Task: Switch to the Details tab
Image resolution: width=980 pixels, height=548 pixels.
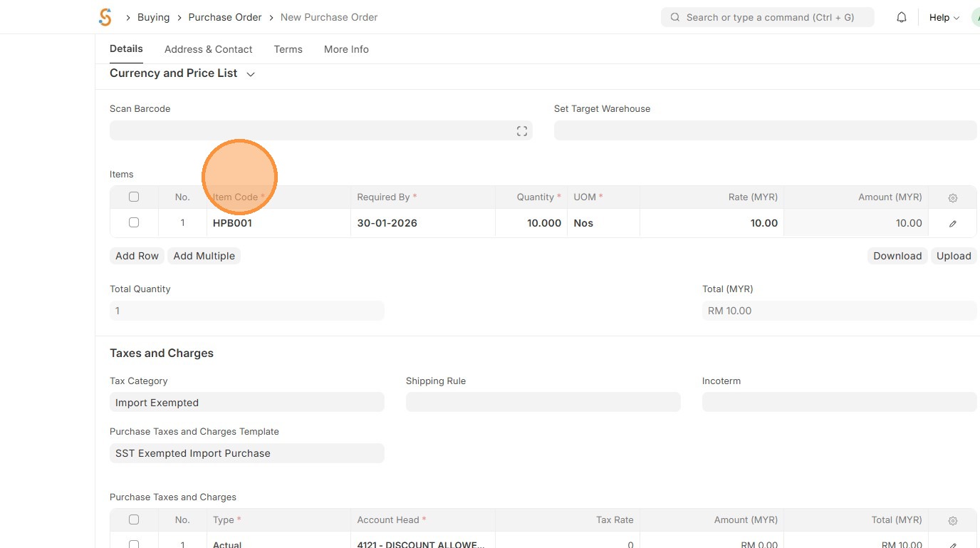Action: [126, 48]
